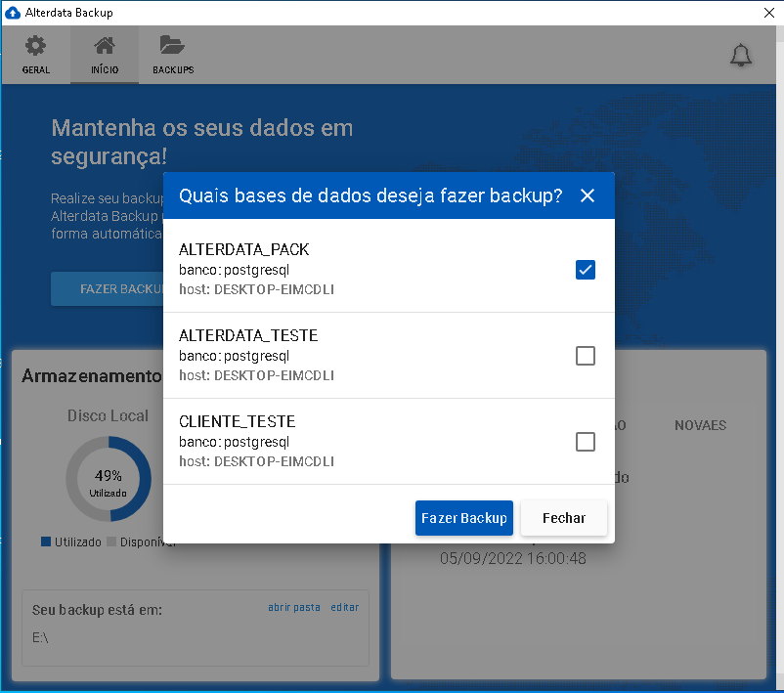Click the Disponível legend gray square

(111, 541)
